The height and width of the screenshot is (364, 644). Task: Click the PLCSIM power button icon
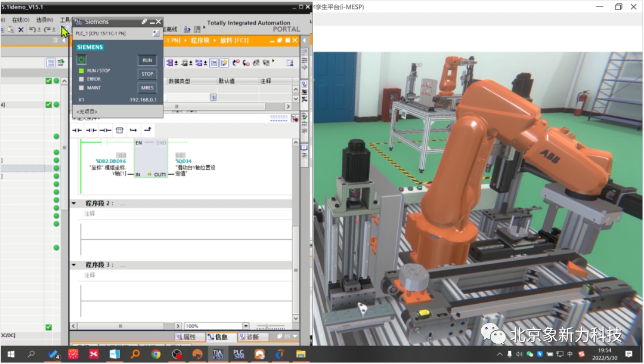pyautogui.click(x=82, y=60)
